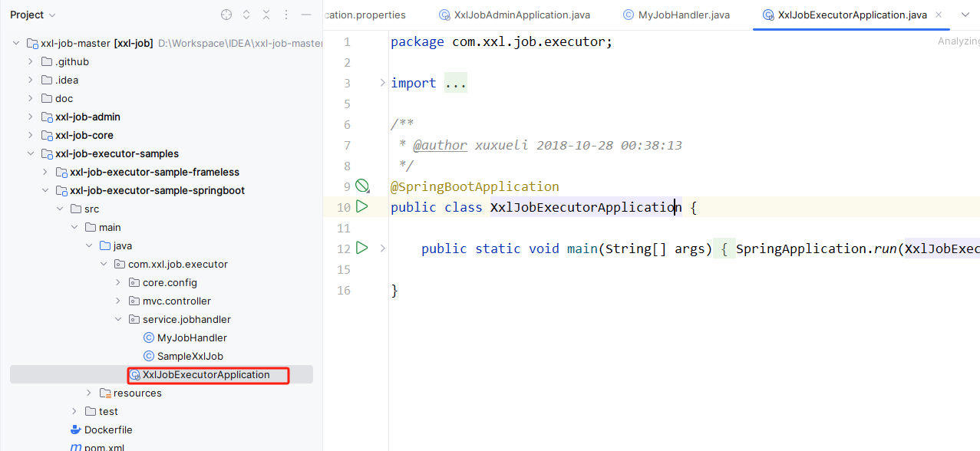Select the com.xxl.job.executor package
Viewport: 980px width, 451px height.
pos(178,264)
